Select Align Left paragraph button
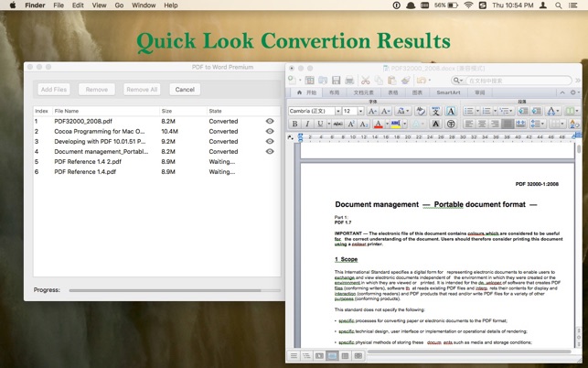The width and height of the screenshot is (588, 368). 469,124
